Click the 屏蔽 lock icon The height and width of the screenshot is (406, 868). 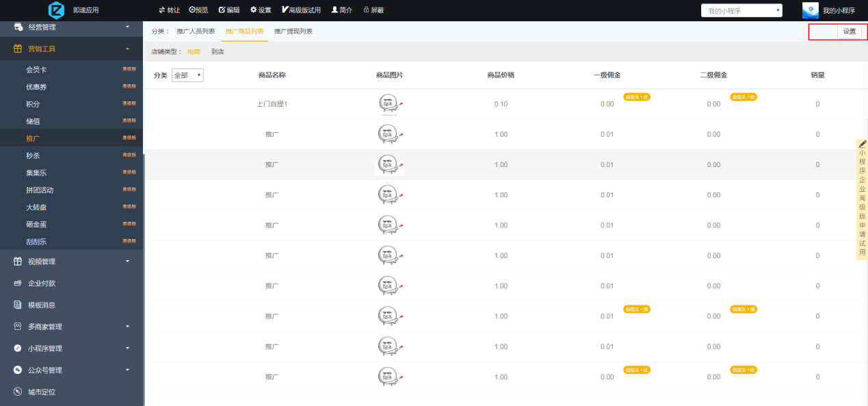tap(367, 10)
